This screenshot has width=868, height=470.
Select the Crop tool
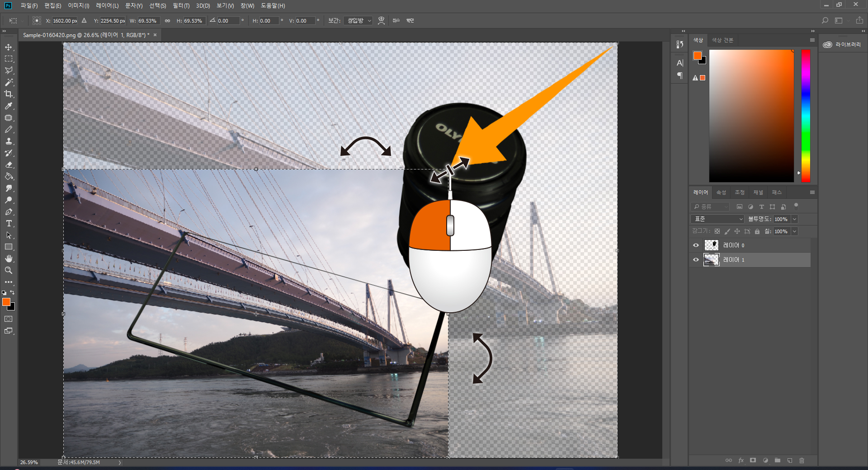pyautogui.click(x=9, y=94)
